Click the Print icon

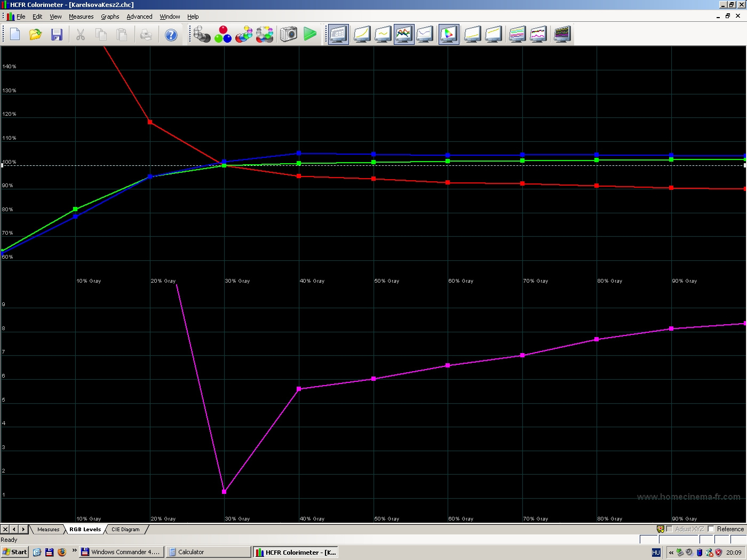[x=146, y=35]
